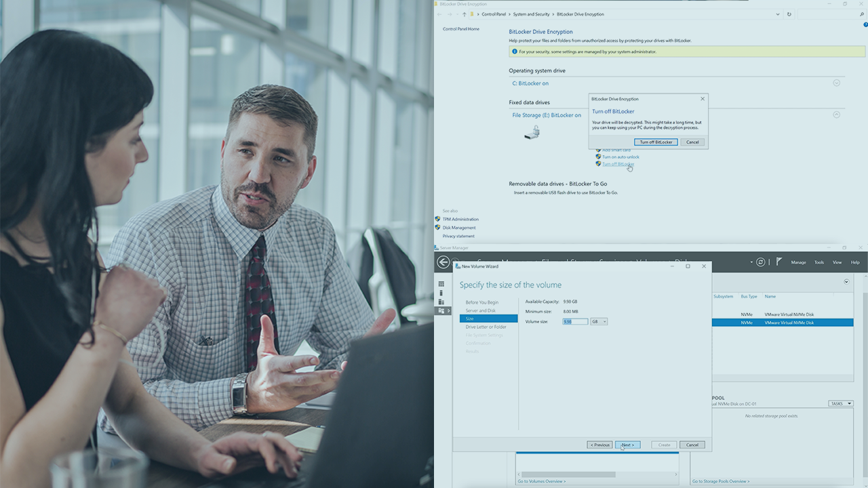
Task: Click Next in New Volume Wizard
Action: click(627, 445)
